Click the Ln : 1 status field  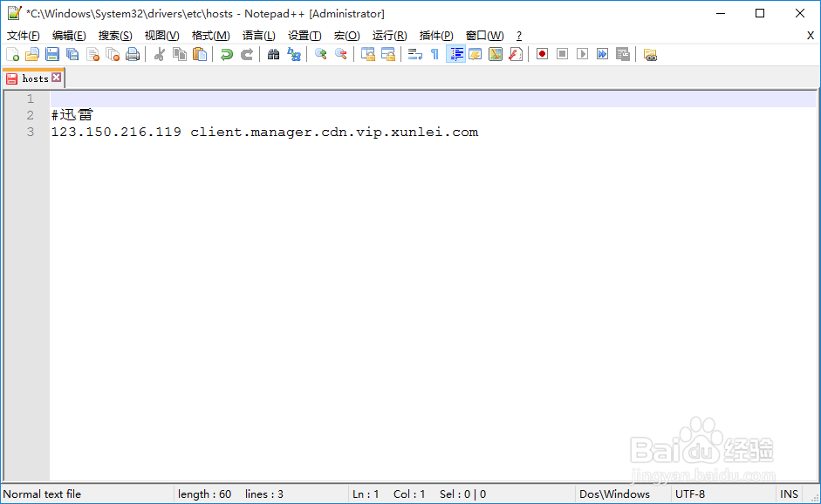366,494
